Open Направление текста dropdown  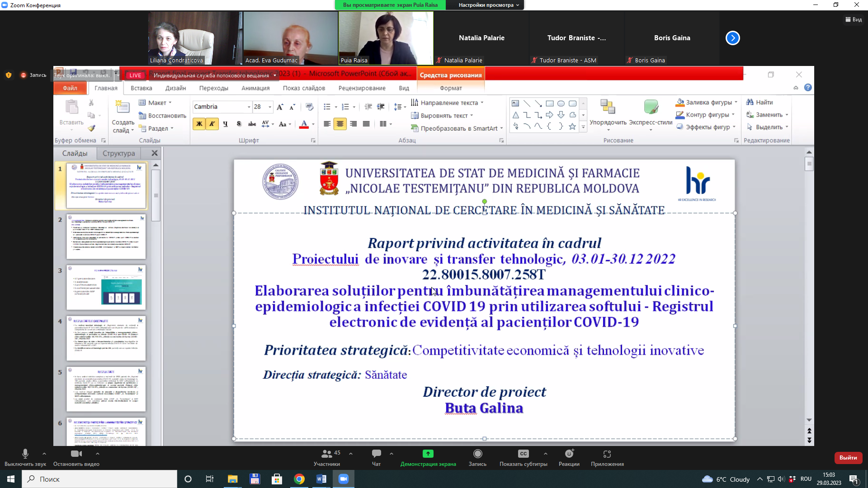[448, 103]
